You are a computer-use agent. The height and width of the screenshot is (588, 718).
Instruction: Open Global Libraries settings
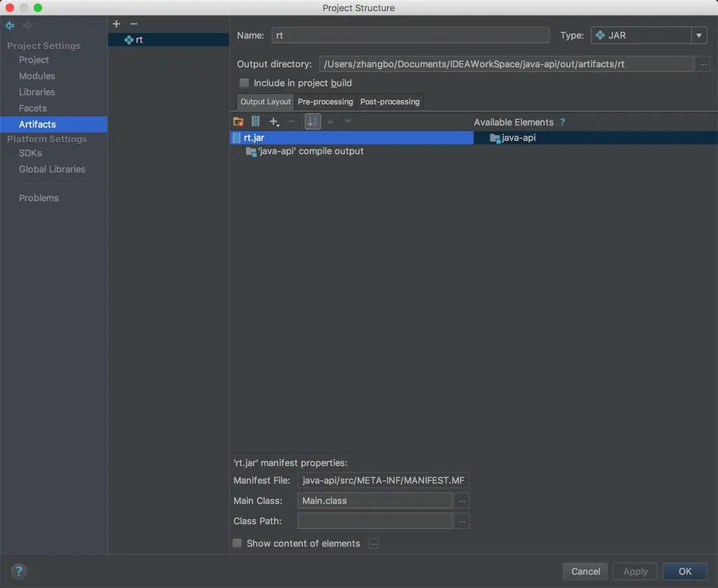tap(52, 170)
